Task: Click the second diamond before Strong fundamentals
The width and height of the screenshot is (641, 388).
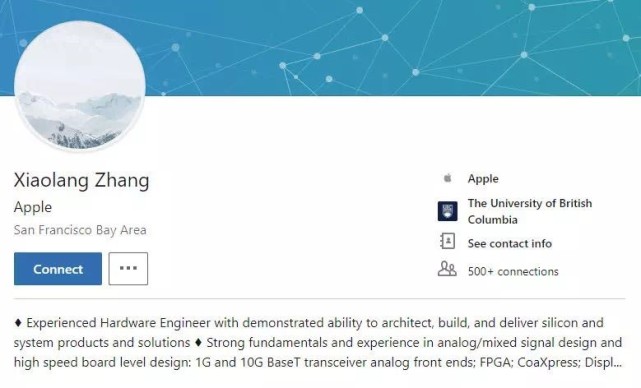Action: (x=198, y=342)
